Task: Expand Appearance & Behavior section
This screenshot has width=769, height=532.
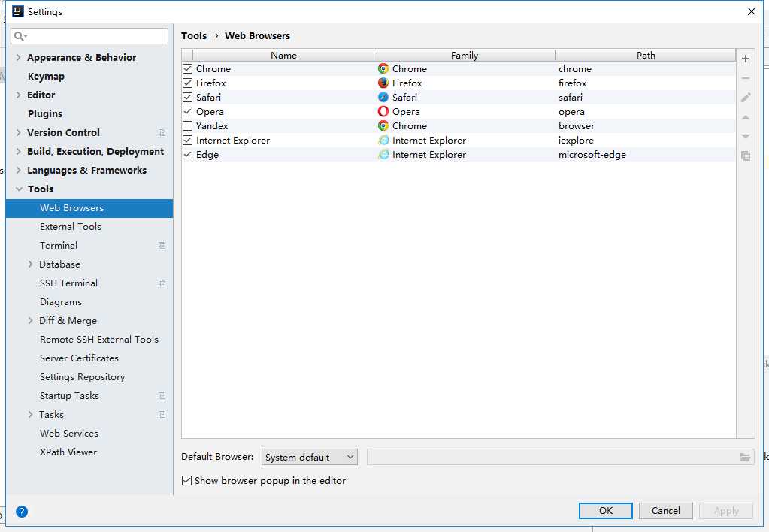Action: click(x=18, y=57)
